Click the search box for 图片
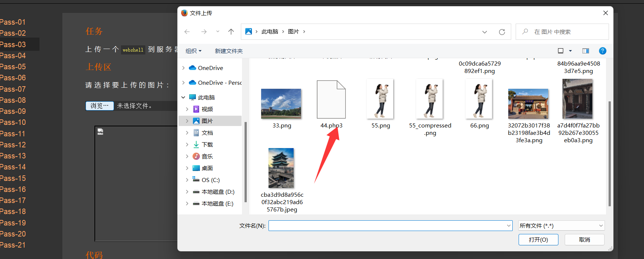The height and width of the screenshot is (259, 644). coord(562,32)
